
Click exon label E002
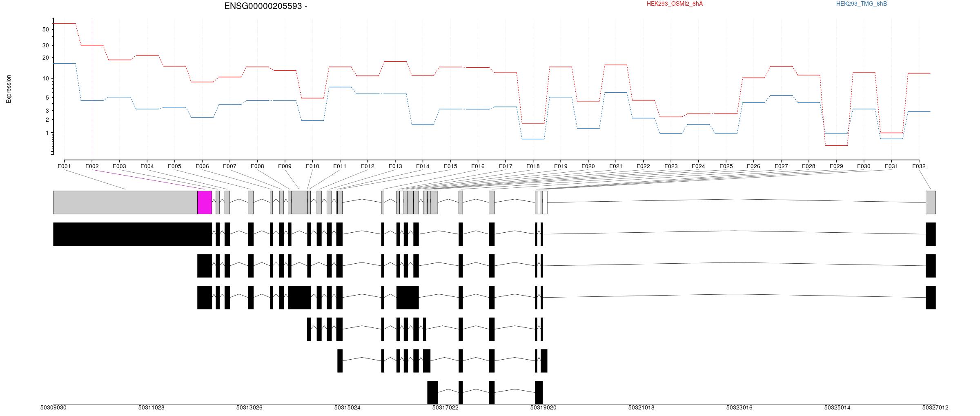tap(92, 166)
